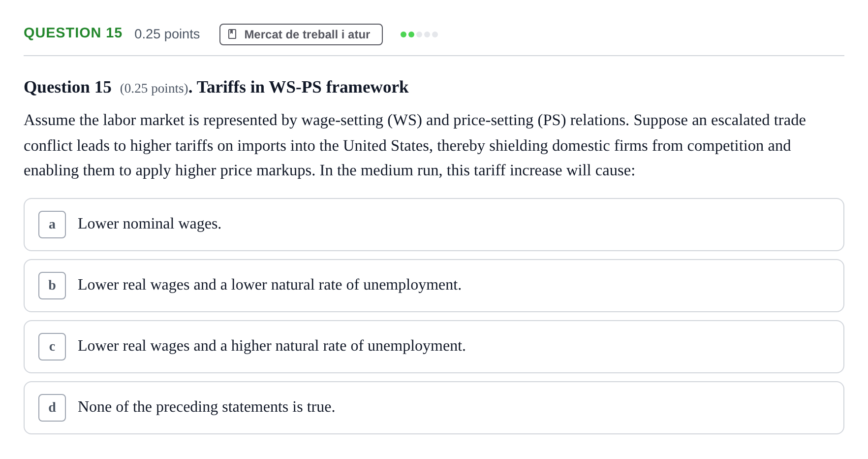Click the first green difficulty dot
This screenshot has height=459, width=868.
click(403, 34)
